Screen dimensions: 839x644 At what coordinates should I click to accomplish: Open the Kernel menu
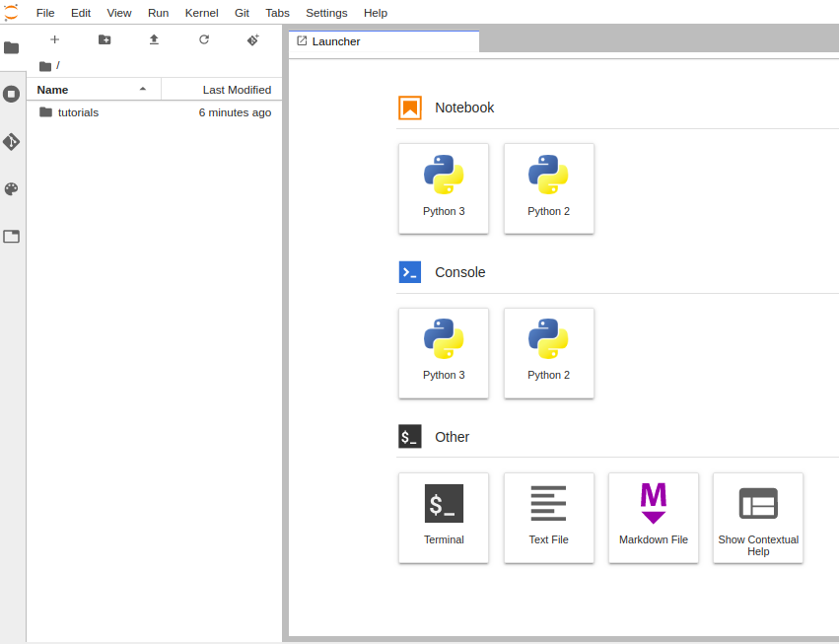202,13
